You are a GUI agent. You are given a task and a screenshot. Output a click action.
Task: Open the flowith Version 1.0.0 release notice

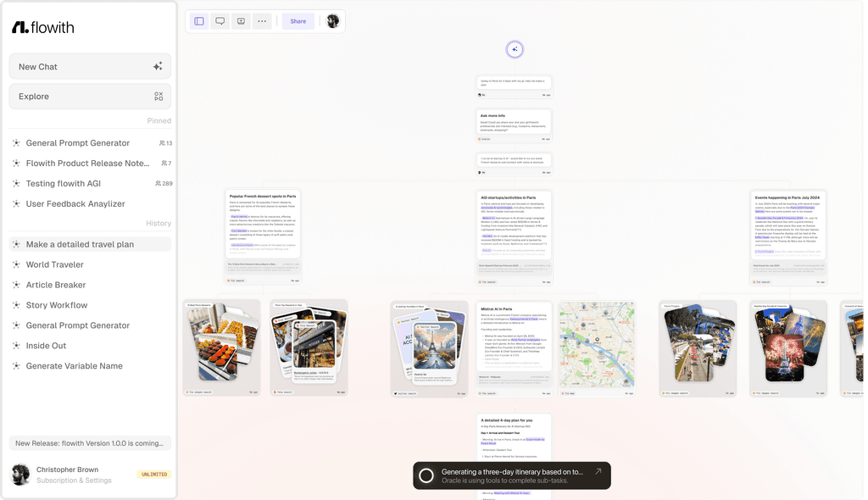(x=89, y=442)
